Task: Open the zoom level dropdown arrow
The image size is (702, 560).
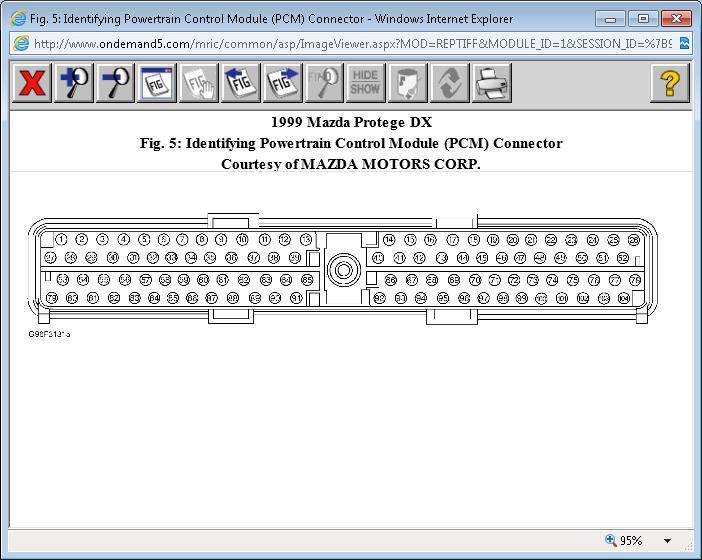Action: (667, 541)
